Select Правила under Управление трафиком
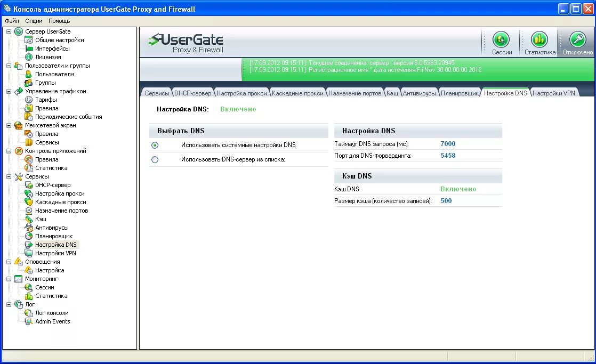Viewport: 596px width, 364px height. click(x=47, y=108)
